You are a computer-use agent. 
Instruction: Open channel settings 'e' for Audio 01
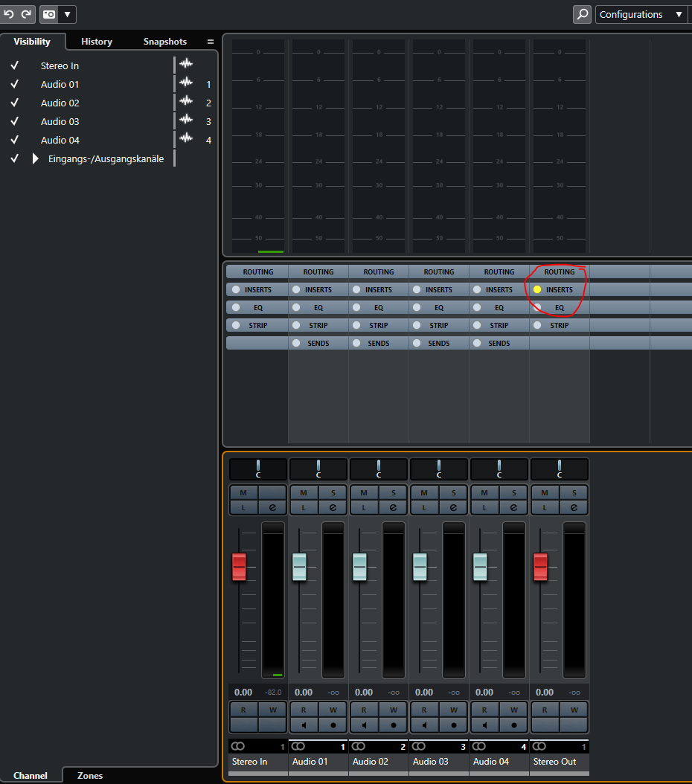pos(333,507)
